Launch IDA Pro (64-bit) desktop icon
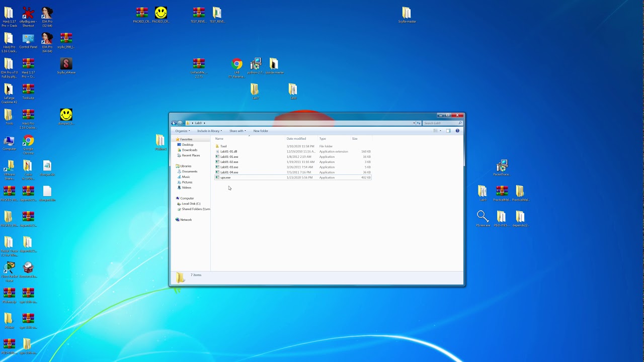Viewport: 644px width, 362px height. pos(47,42)
